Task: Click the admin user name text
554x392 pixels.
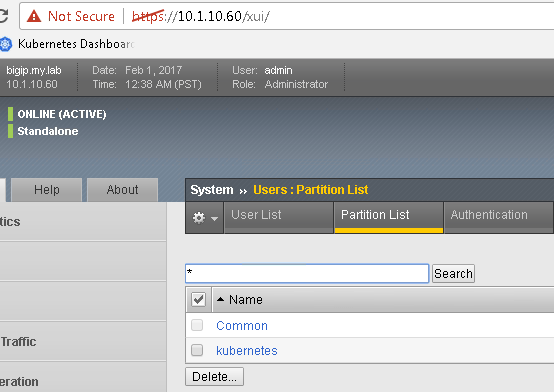Action: tap(278, 70)
